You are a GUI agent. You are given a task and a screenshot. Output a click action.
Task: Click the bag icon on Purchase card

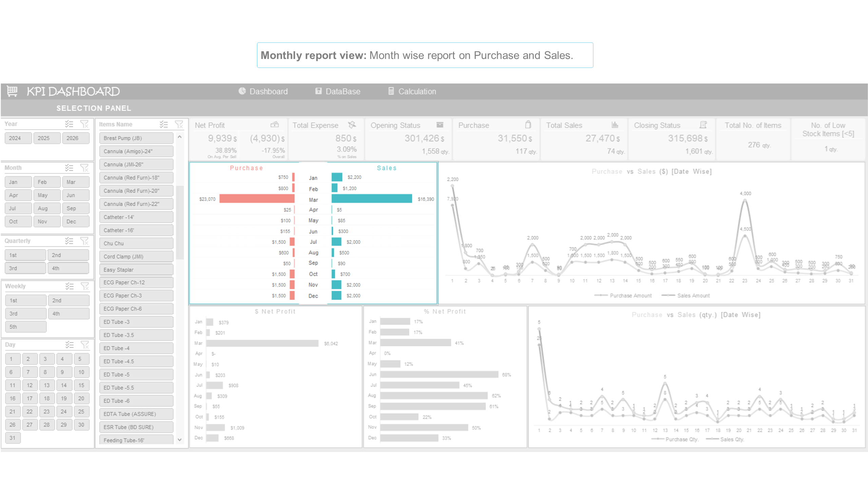click(x=528, y=125)
